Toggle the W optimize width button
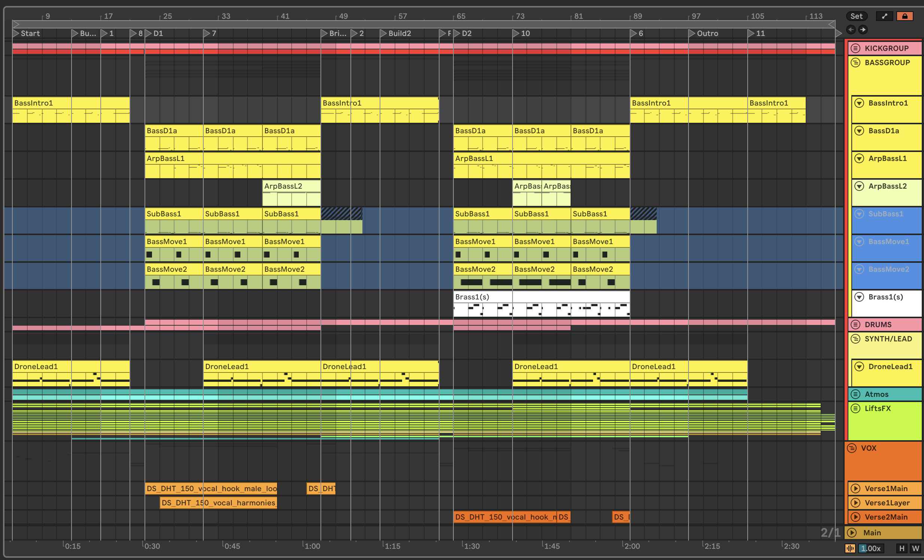 915,548
